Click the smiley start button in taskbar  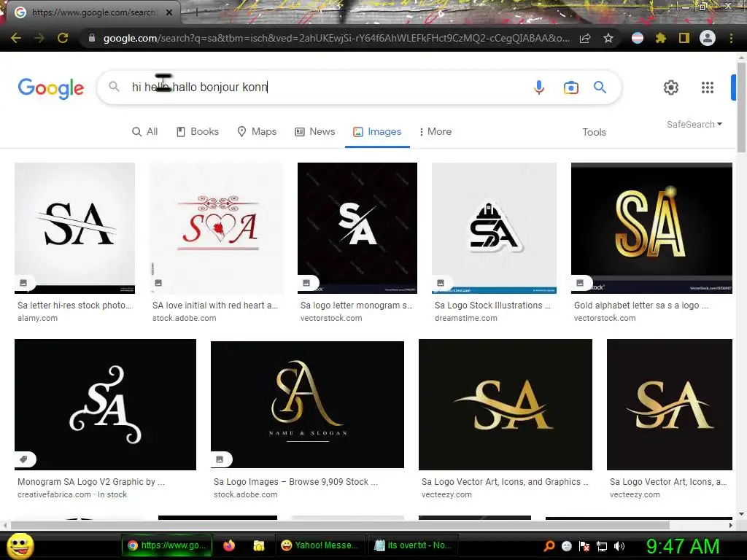coord(20,546)
